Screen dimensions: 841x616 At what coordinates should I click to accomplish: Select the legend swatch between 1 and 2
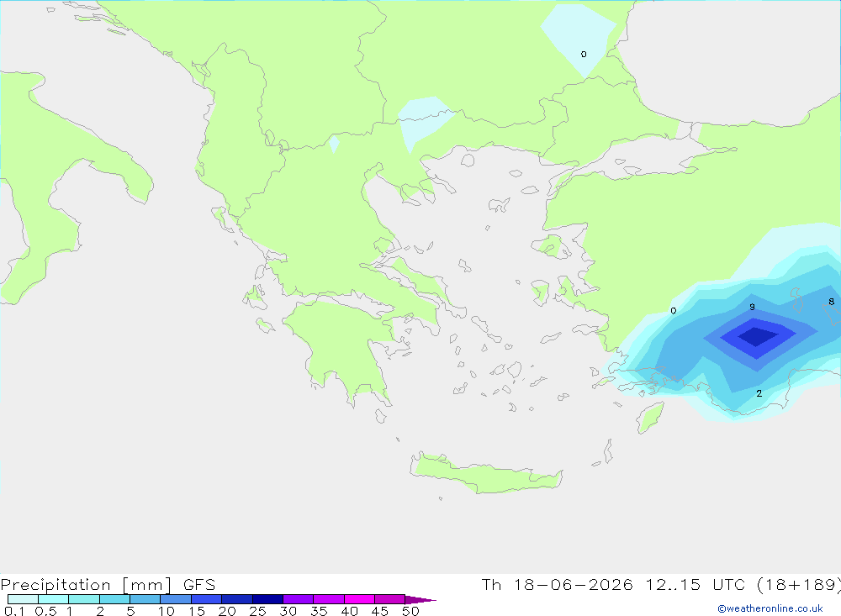pos(84,599)
